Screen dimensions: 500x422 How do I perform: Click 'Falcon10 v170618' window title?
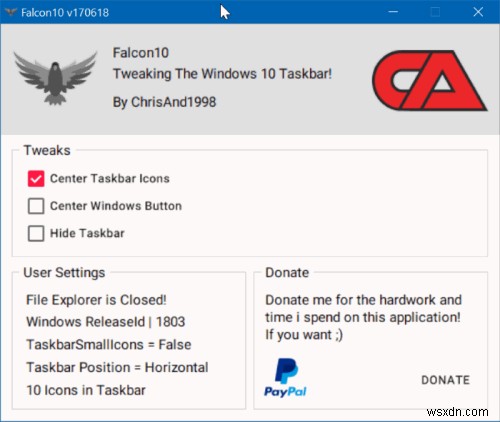click(x=65, y=13)
